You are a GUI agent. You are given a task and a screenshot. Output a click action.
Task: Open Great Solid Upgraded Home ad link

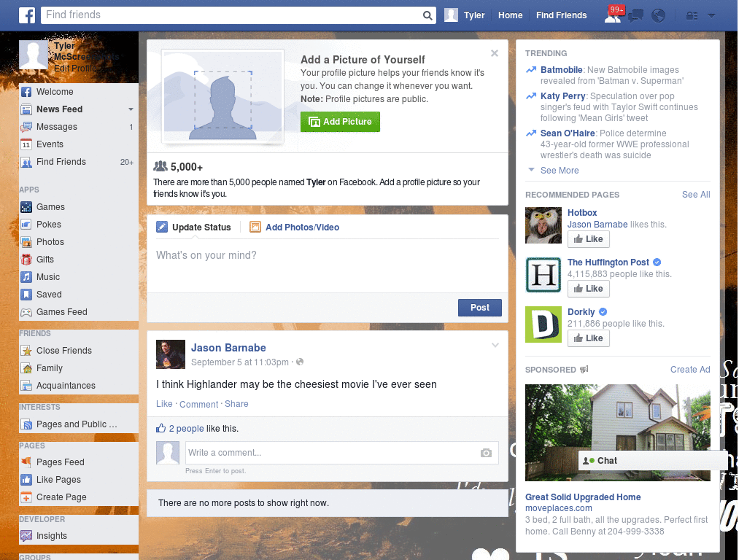583,497
